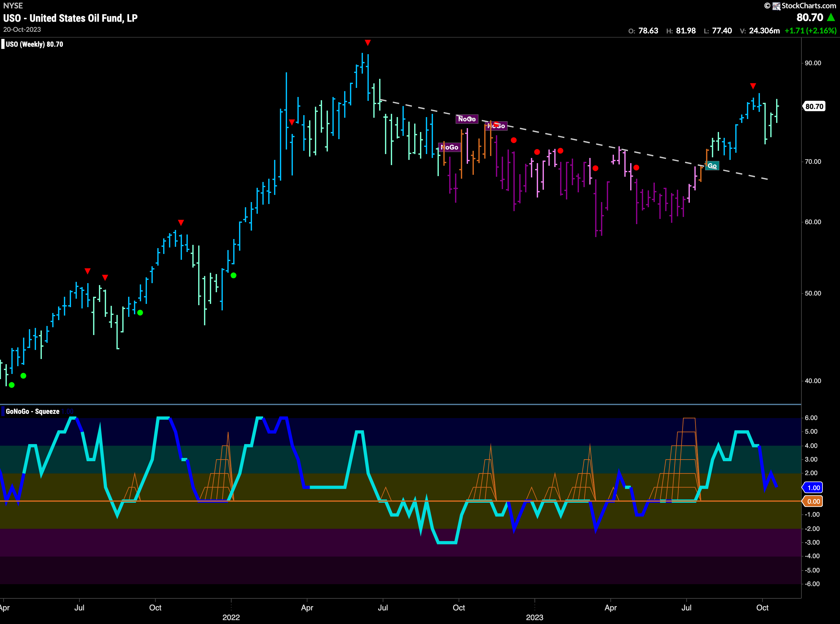Screen dimensions: 840x624
Task: Click the USO - United States Oil Fund title
Action: (x=70, y=18)
